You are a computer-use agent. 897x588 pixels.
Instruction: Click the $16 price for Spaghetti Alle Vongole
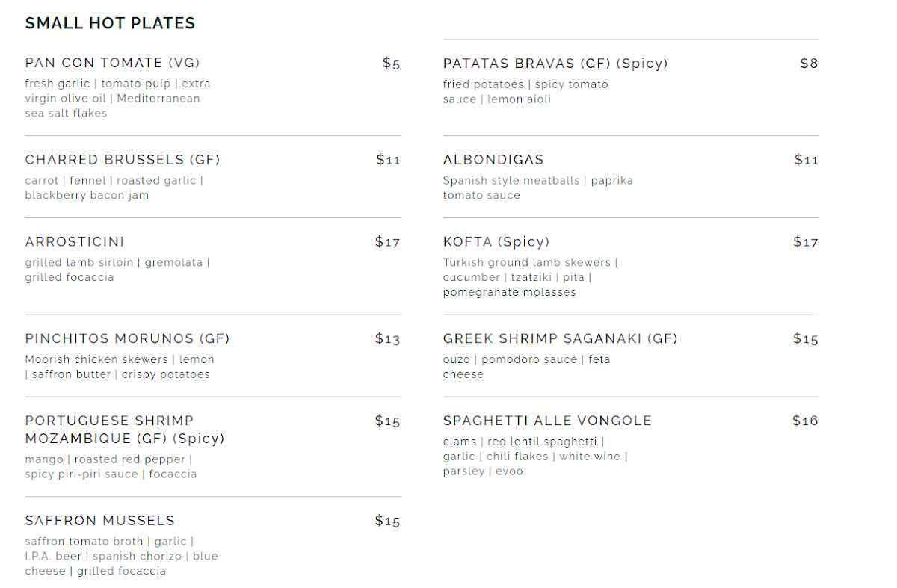coord(806,421)
